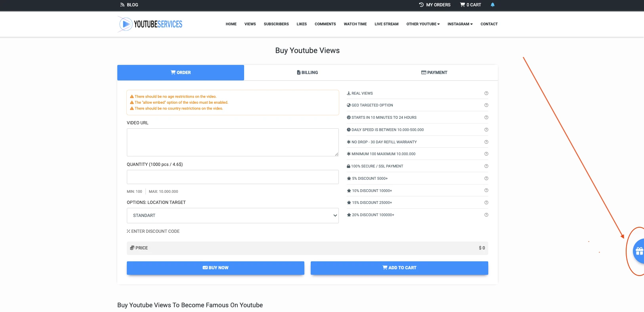Click help icon for 5% Discount 5000+
The image size is (644, 312).
click(x=486, y=179)
